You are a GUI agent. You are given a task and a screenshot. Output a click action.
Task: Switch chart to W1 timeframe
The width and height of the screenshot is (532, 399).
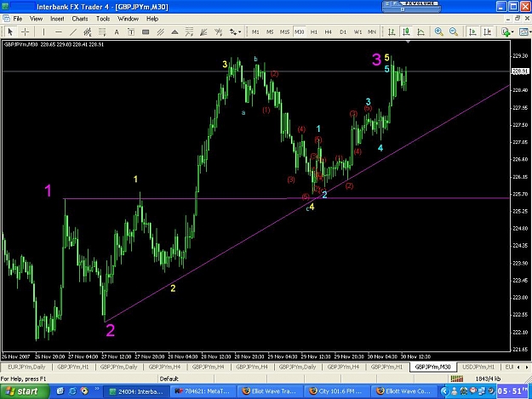tap(358, 31)
